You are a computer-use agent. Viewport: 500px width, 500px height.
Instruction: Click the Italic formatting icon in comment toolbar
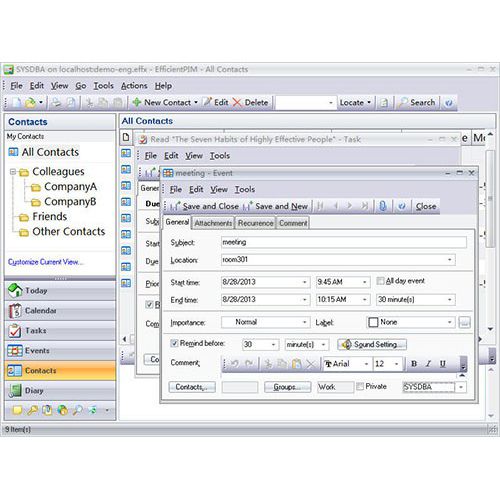[x=428, y=364]
